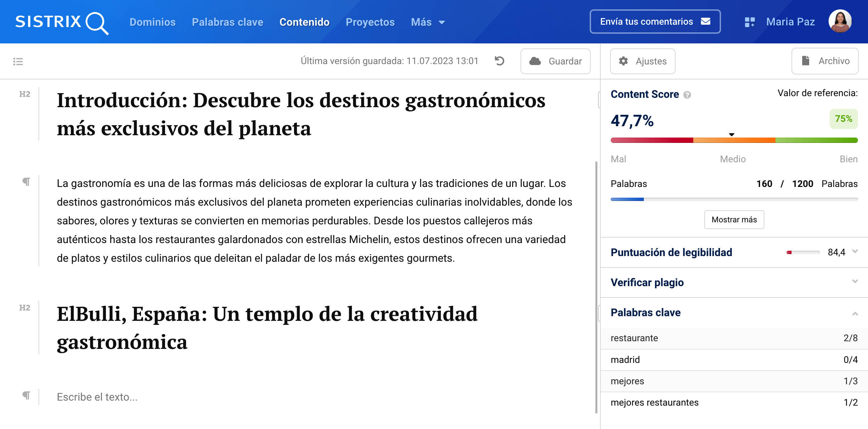This screenshot has width=868, height=429.
Task: Click the SISTRIX magnifier logo
Action: click(62, 22)
